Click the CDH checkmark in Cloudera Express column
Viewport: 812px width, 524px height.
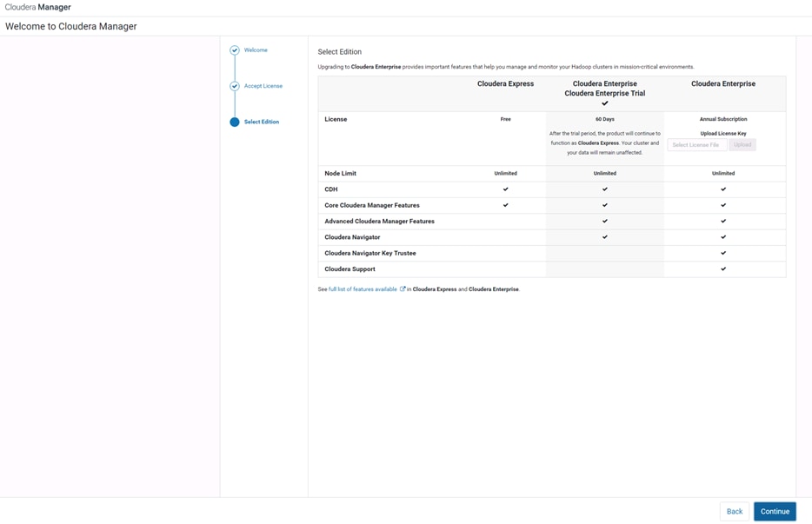505,189
